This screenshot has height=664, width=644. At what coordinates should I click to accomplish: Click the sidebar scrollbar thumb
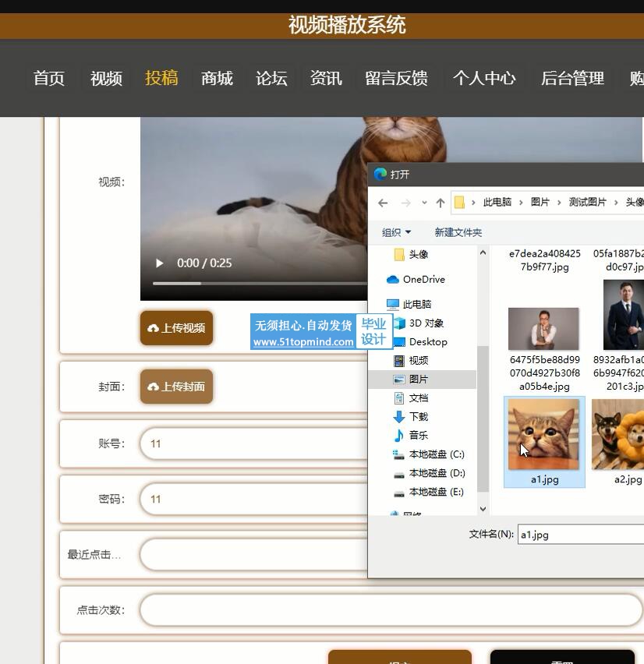pyautogui.click(x=483, y=419)
